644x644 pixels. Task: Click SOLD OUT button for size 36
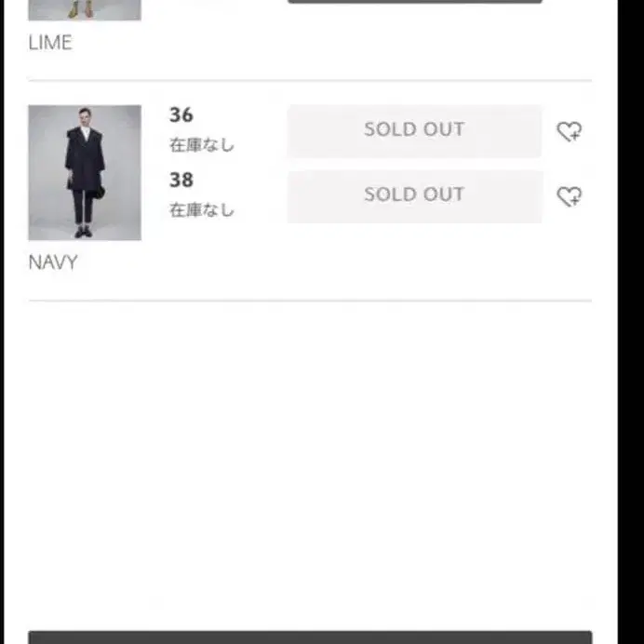tap(414, 130)
